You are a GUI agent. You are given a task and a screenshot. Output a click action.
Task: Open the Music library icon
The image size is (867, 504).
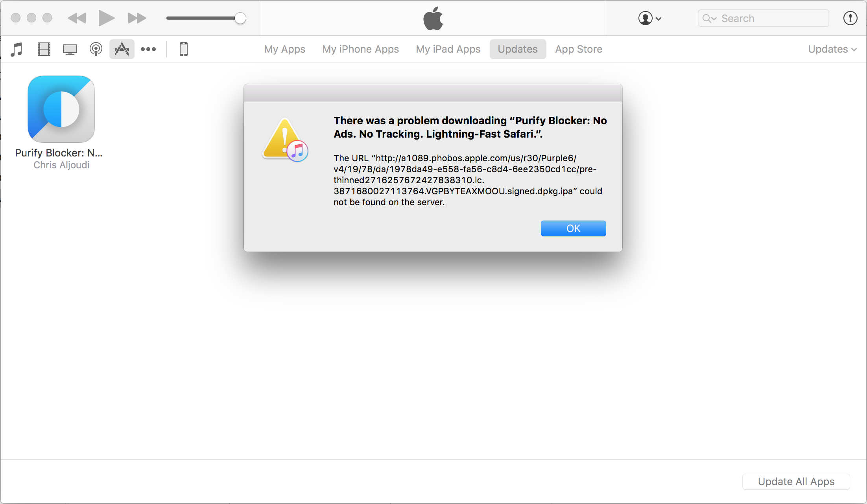[17, 50]
